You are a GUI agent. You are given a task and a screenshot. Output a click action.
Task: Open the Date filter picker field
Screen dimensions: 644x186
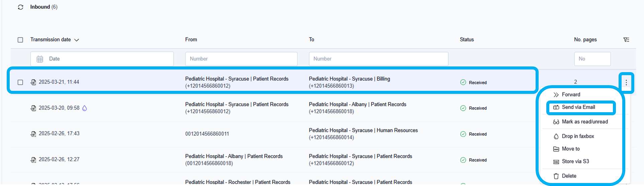pos(102,59)
